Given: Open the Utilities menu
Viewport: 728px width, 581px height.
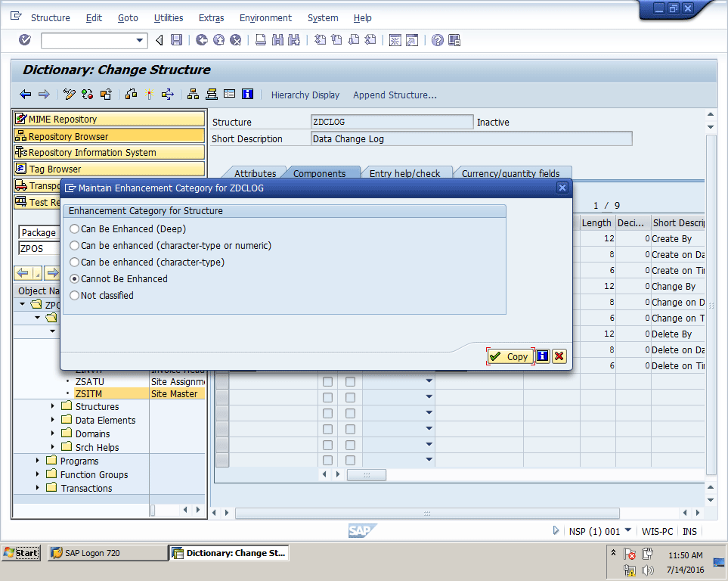Looking at the screenshot, I should pos(168,17).
